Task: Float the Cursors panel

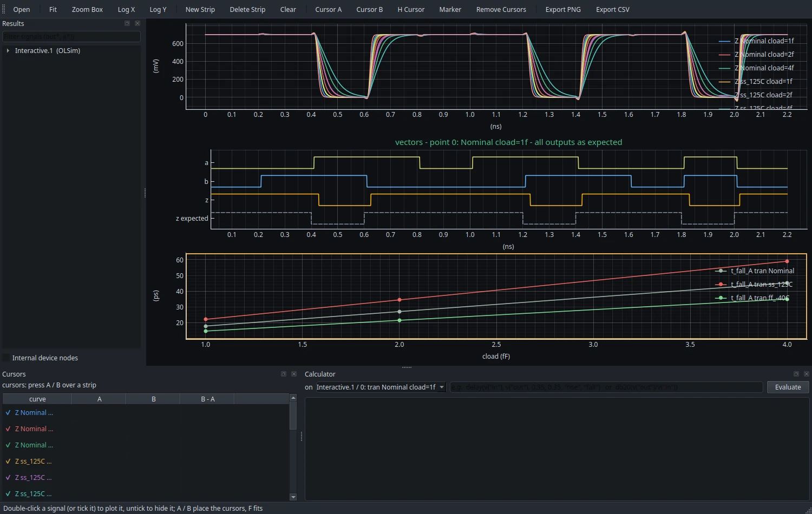Action: tap(284, 374)
